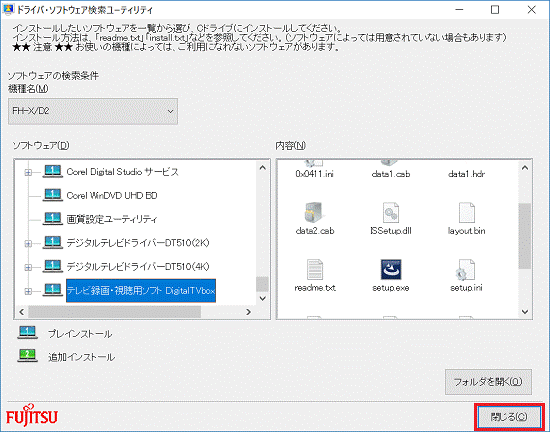This screenshot has height=432, width=550.
Task: Click the Fujitsu logo
Action: pos(32,416)
